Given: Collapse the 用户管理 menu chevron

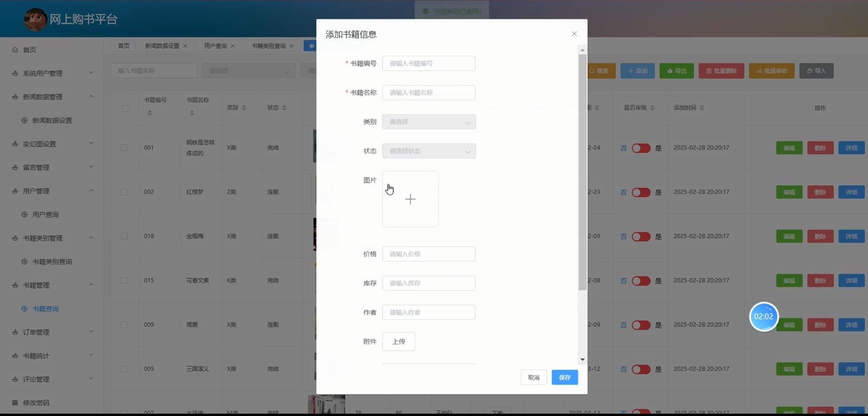Looking at the screenshot, I should click(91, 190).
